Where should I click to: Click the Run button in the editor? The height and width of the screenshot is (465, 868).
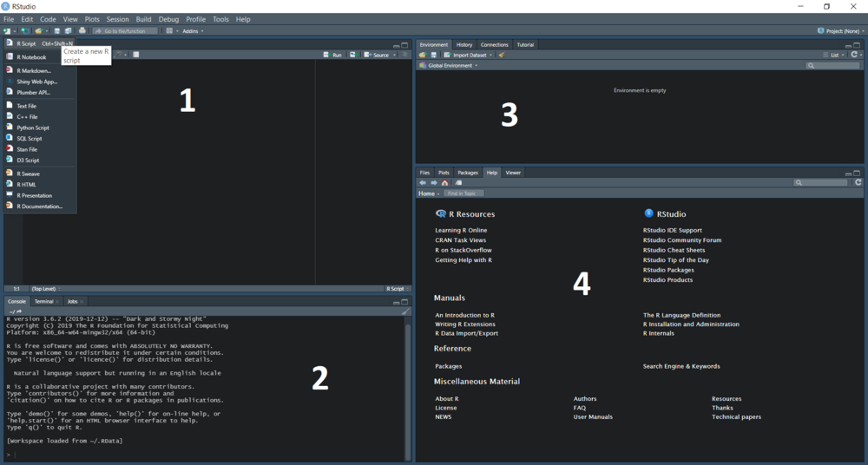333,55
